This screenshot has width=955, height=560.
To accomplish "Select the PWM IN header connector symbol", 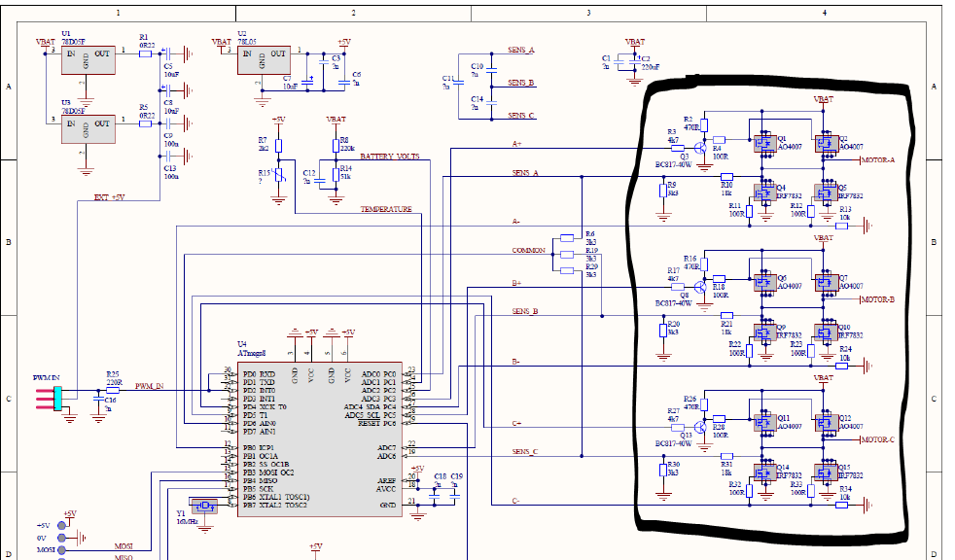I will [50, 398].
